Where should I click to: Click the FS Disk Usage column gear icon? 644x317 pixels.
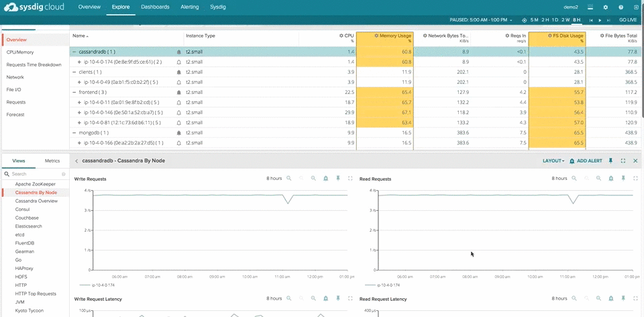[550, 36]
